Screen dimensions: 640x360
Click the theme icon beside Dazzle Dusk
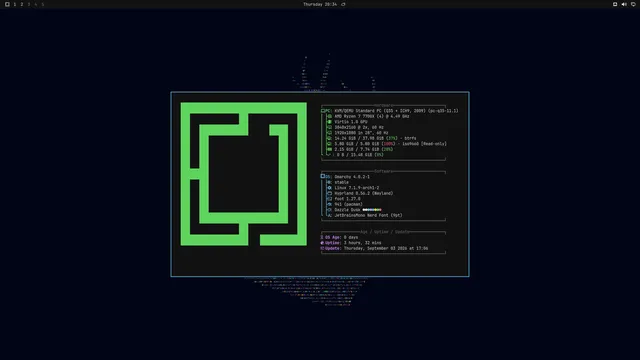tap(329, 210)
